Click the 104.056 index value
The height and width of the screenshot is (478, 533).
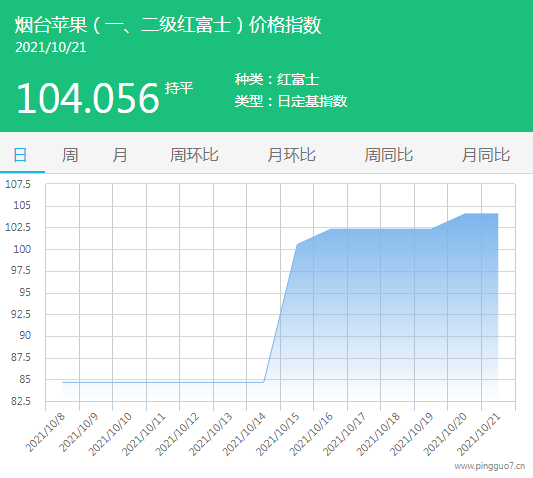coord(88,99)
